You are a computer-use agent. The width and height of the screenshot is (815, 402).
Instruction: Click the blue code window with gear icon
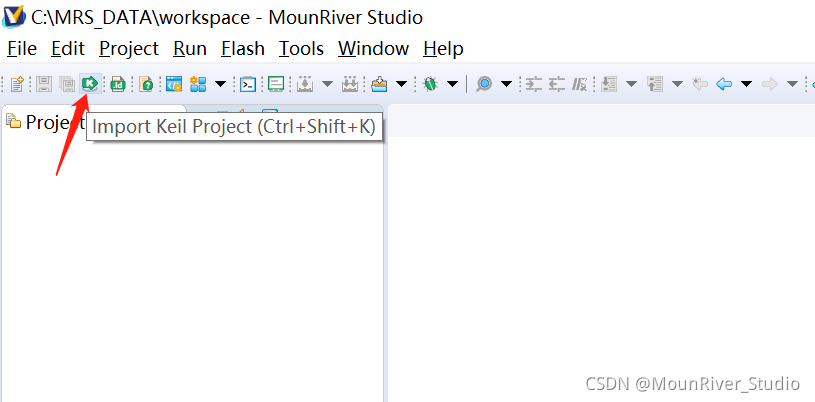pyautogui.click(x=174, y=84)
